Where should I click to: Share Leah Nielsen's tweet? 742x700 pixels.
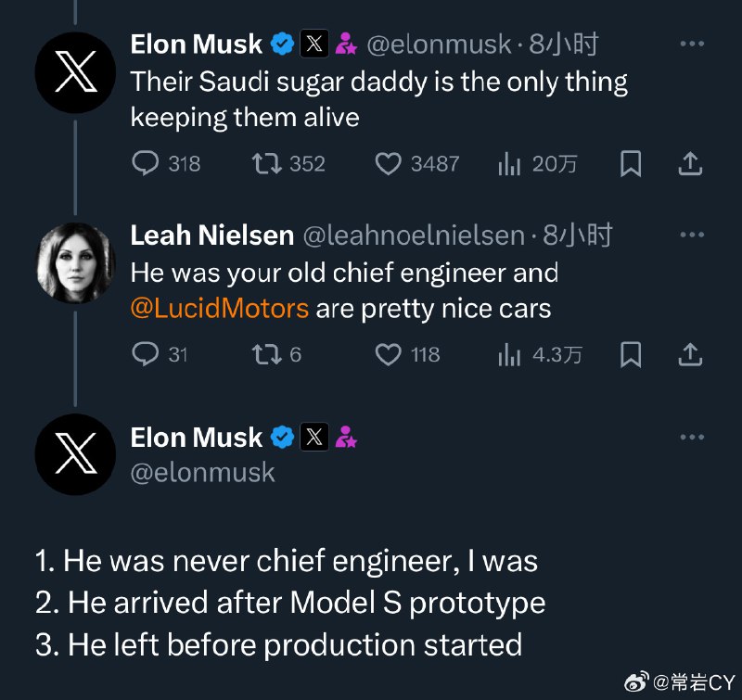click(690, 355)
